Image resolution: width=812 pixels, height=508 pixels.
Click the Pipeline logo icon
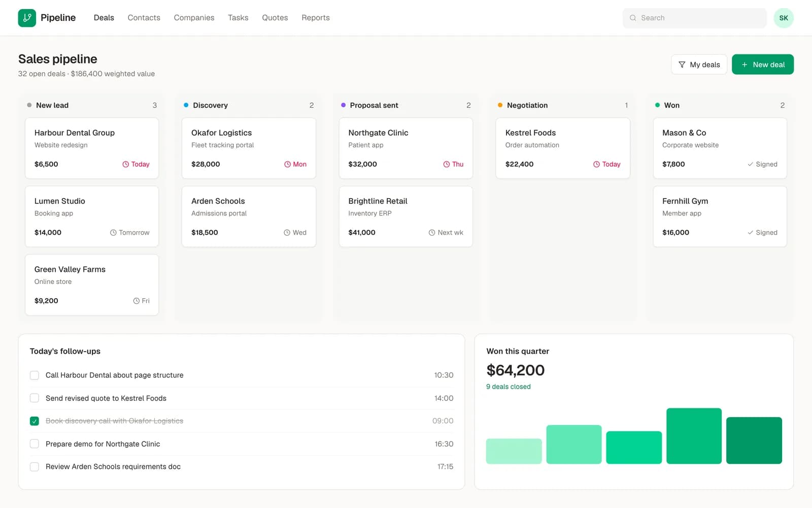(27, 18)
